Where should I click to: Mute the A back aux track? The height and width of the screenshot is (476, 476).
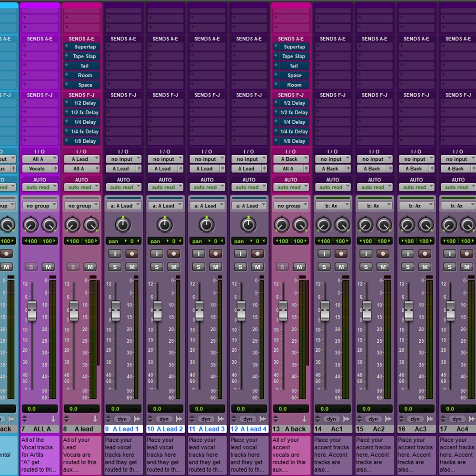[299, 267]
